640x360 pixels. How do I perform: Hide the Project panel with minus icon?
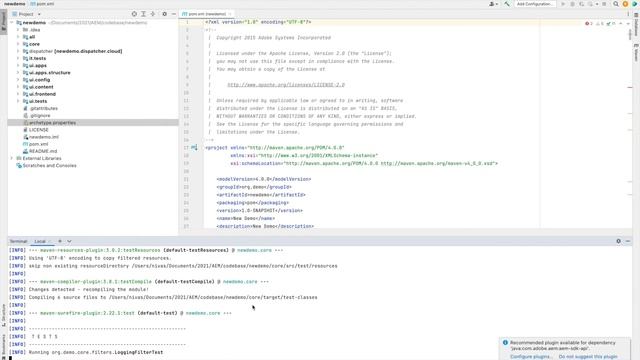click(173, 14)
